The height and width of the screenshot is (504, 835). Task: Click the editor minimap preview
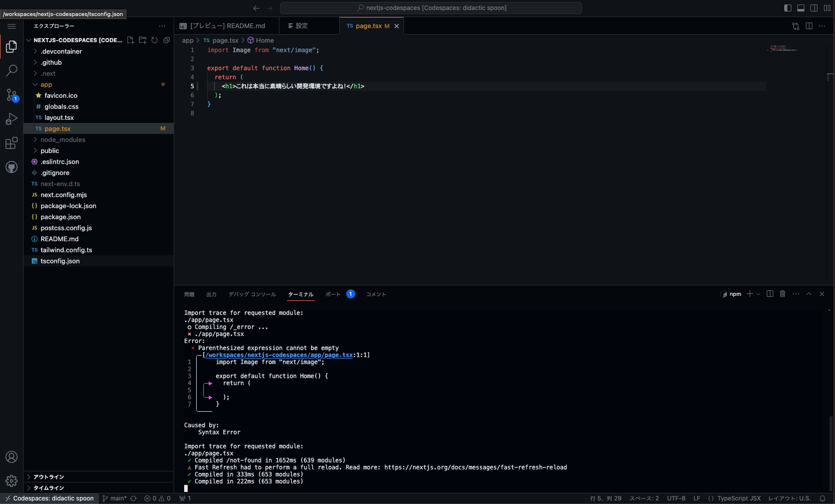click(783, 49)
